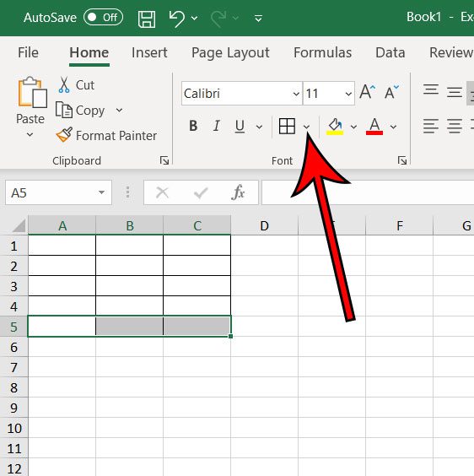Click the Undo arrow icon
Image resolution: width=474 pixels, height=476 pixels.
pos(177,19)
